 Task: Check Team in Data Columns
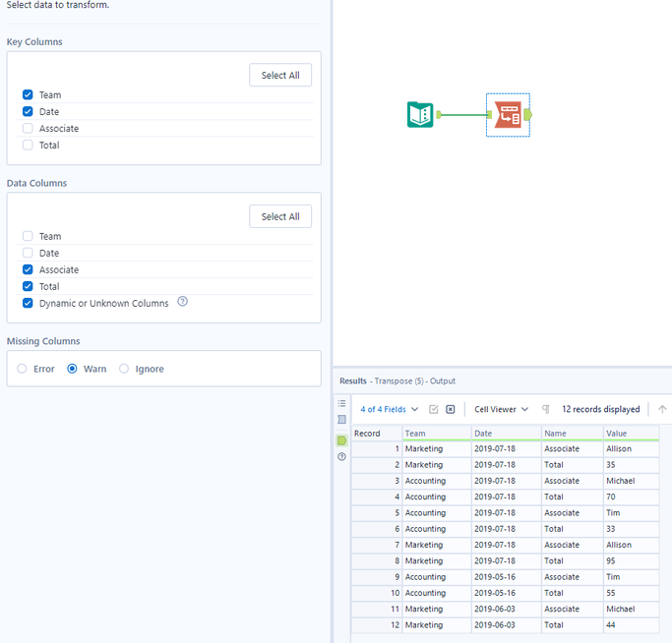[28, 236]
